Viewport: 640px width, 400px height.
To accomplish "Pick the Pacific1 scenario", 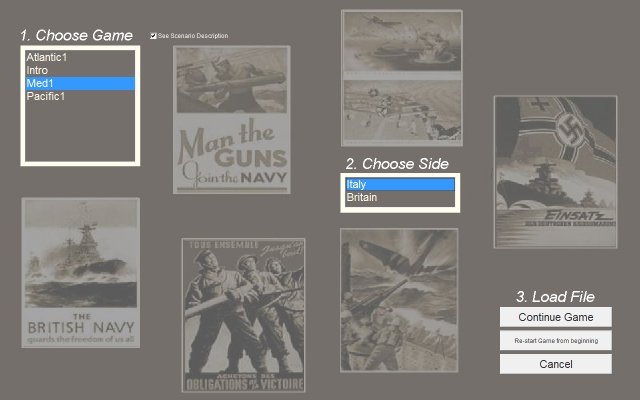I will click(46, 97).
